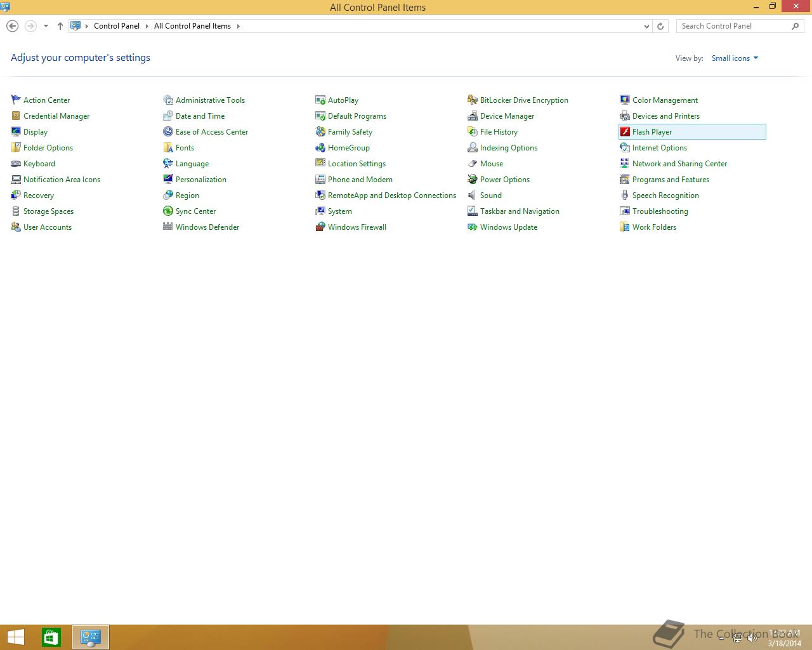Go up one level with the Up arrow
The height and width of the screenshot is (650, 812).
point(60,26)
